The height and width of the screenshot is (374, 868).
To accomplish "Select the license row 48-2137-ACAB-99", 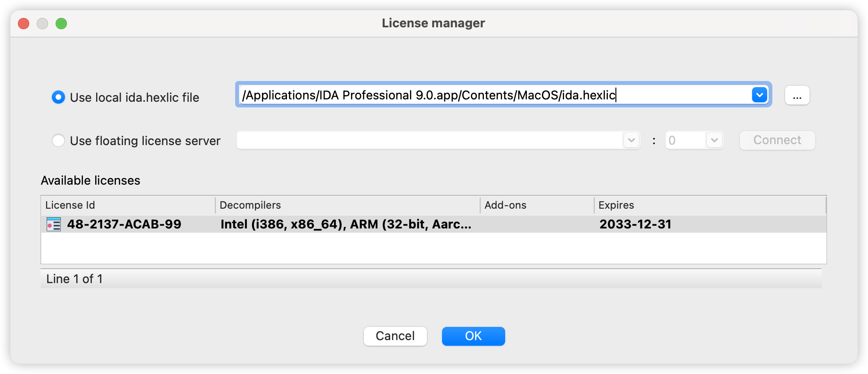I will click(x=124, y=224).
